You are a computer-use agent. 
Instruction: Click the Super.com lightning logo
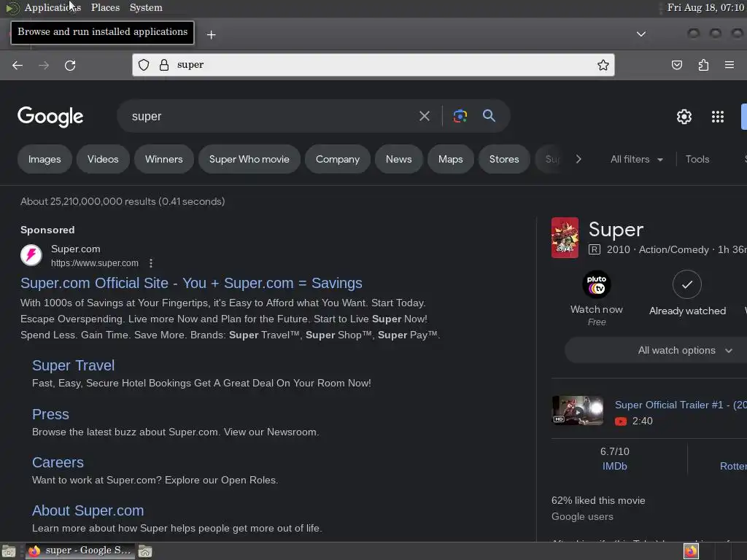31,255
